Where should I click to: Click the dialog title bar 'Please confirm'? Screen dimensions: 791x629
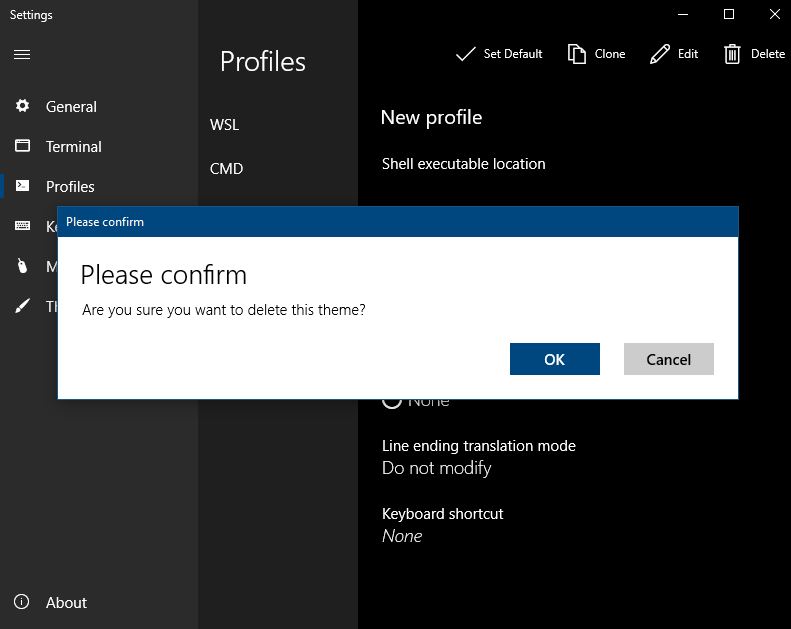pyautogui.click(x=398, y=222)
